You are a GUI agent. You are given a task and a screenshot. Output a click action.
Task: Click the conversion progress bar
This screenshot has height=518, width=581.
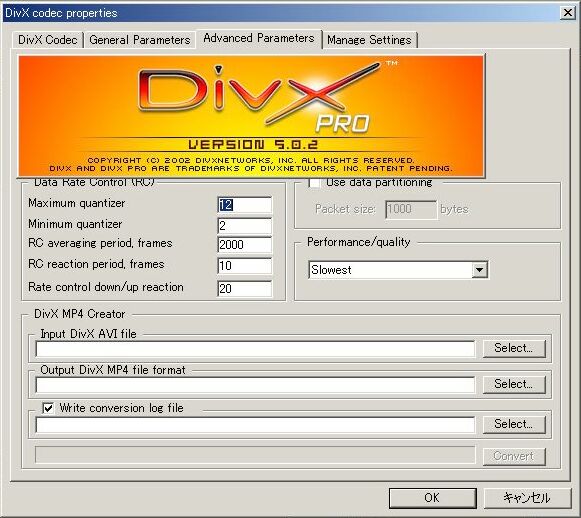tap(255, 455)
